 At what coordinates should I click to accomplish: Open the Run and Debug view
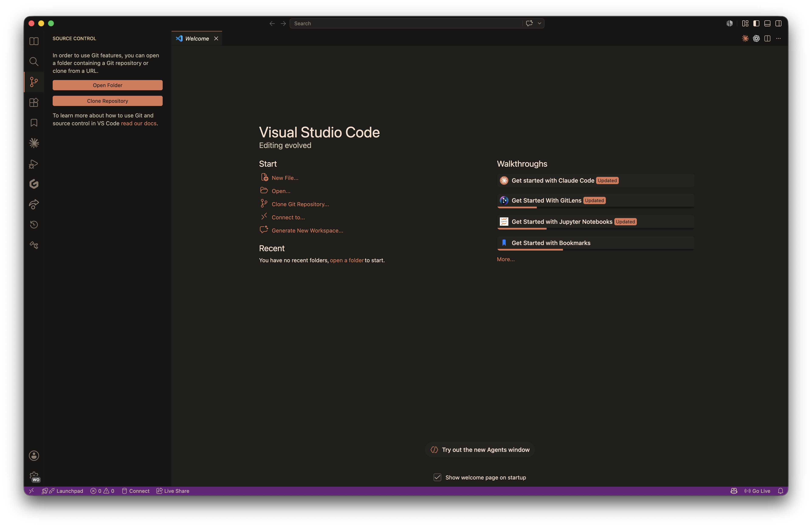click(x=34, y=164)
